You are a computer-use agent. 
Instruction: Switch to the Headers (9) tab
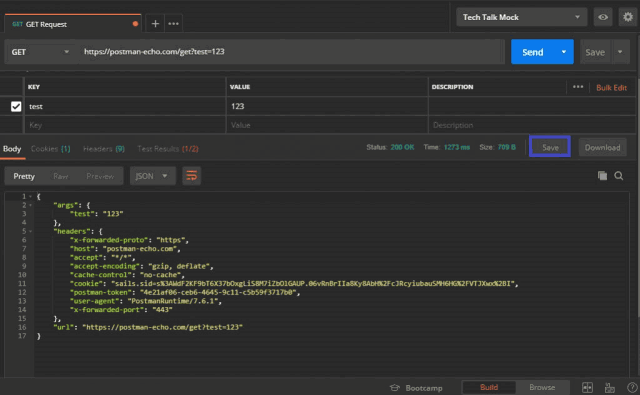click(x=104, y=149)
